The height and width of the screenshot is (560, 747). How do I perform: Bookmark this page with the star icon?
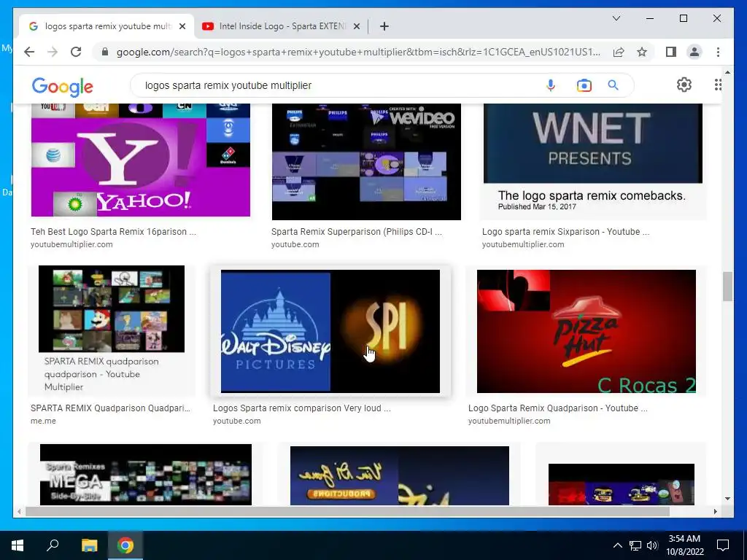(x=642, y=52)
